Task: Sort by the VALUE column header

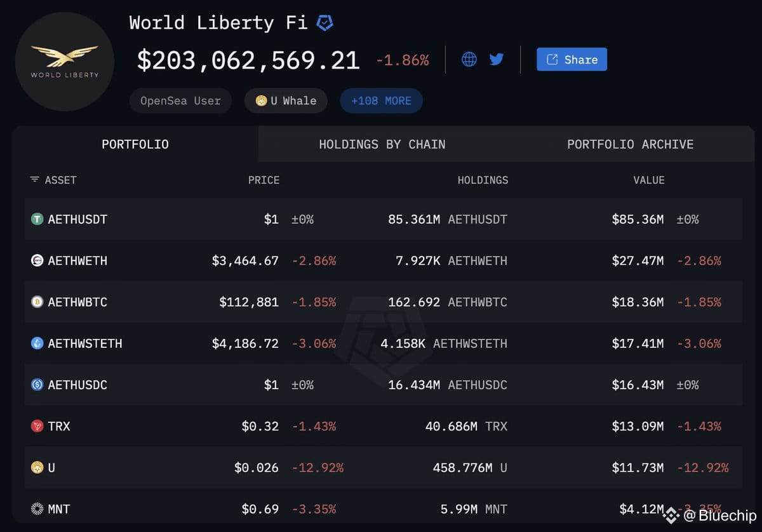Action: (x=649, y=180)
